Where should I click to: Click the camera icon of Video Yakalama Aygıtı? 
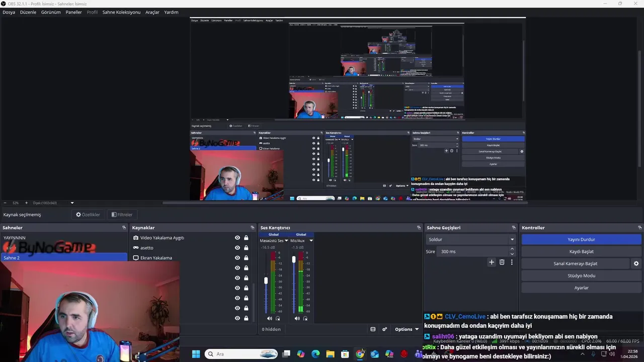[136, 238]
